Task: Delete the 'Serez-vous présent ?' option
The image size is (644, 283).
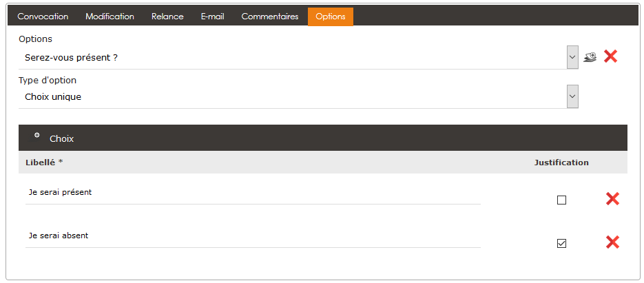Action: pyautogui.click(x=610, y=56)
